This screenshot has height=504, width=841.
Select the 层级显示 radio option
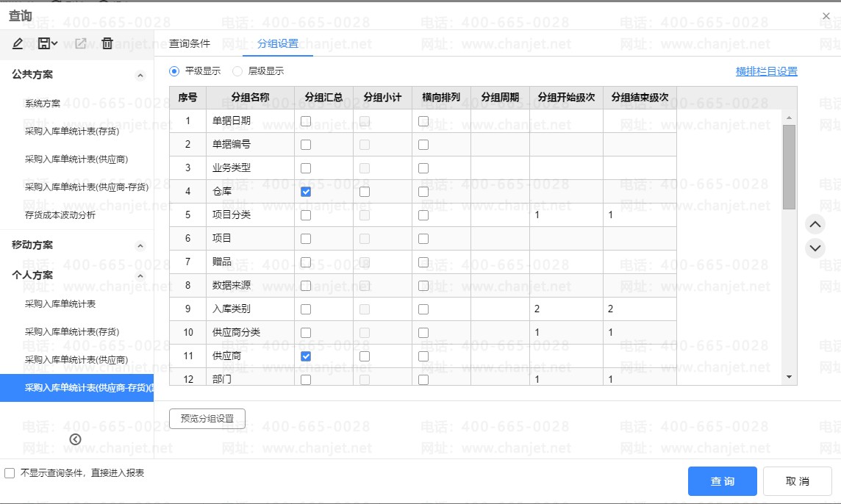coord(237,71)
